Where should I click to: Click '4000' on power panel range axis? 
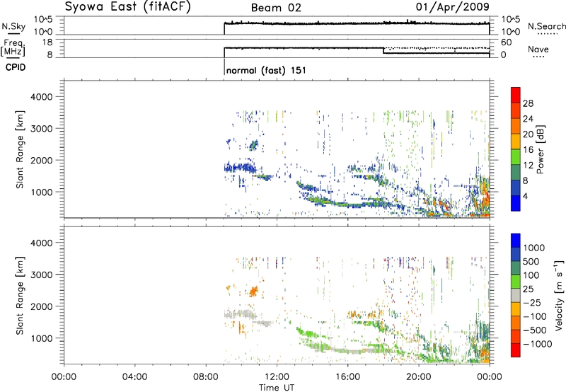click(x=42, y=97)
